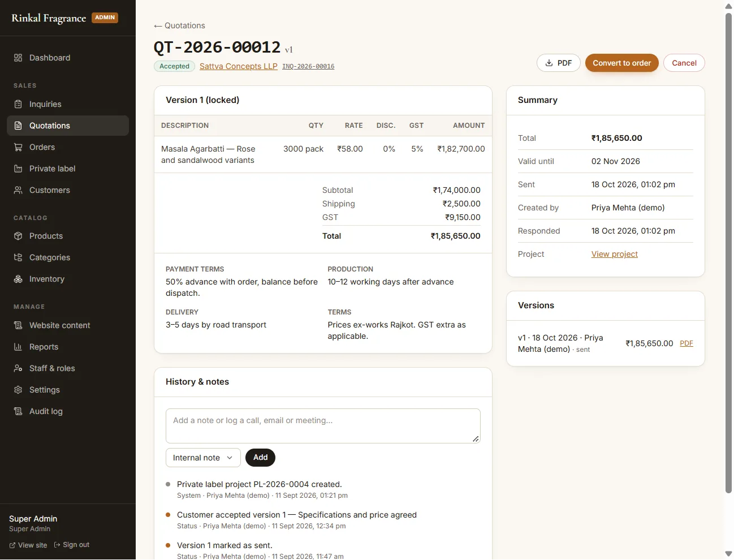Open Reports from the Manage menu
Screen dimensions: 734x560
point(68,347)
